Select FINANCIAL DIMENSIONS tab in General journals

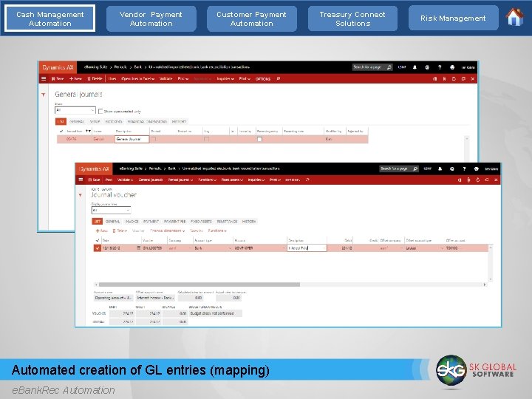click(147, 121)
